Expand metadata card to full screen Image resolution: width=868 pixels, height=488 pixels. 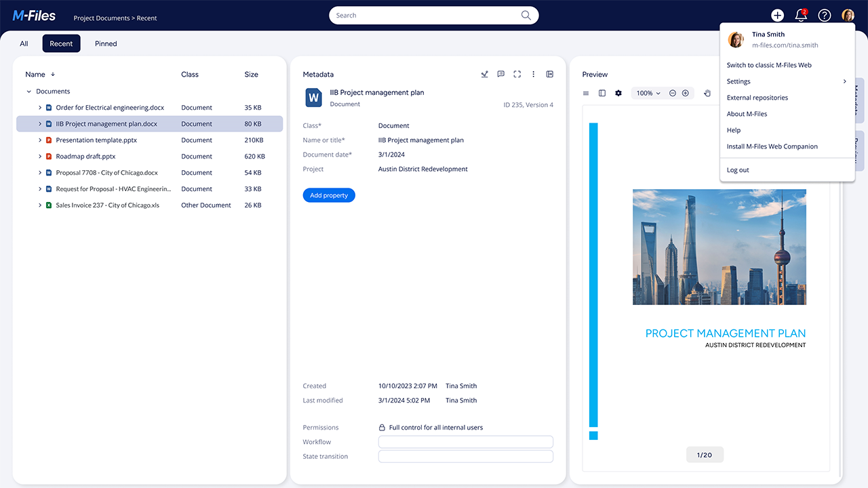click(x=517, y=74)
